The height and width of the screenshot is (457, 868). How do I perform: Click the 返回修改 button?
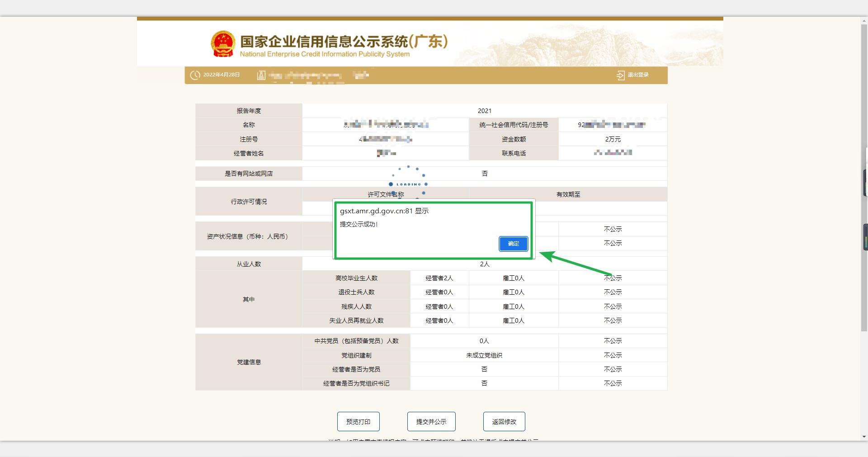(x=503, y=421)
